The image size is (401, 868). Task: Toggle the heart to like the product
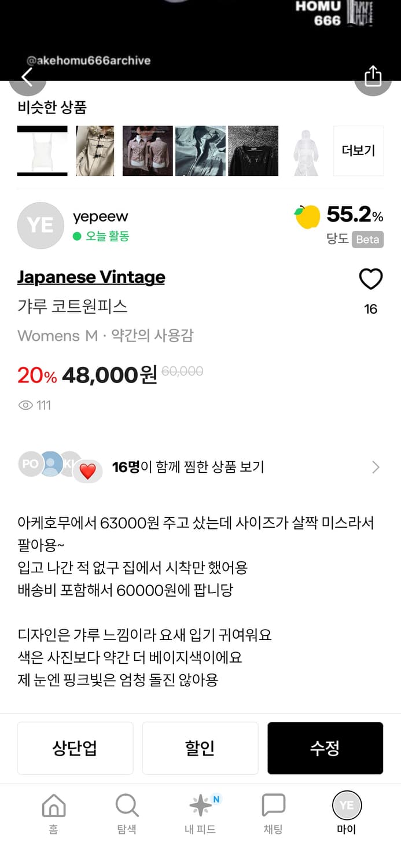click(370, 278)
